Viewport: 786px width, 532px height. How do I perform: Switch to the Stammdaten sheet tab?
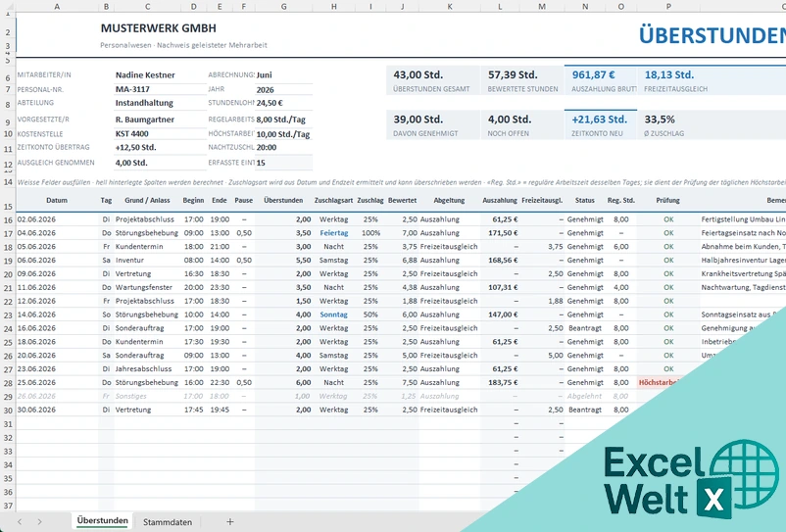[x=168, y=522]
